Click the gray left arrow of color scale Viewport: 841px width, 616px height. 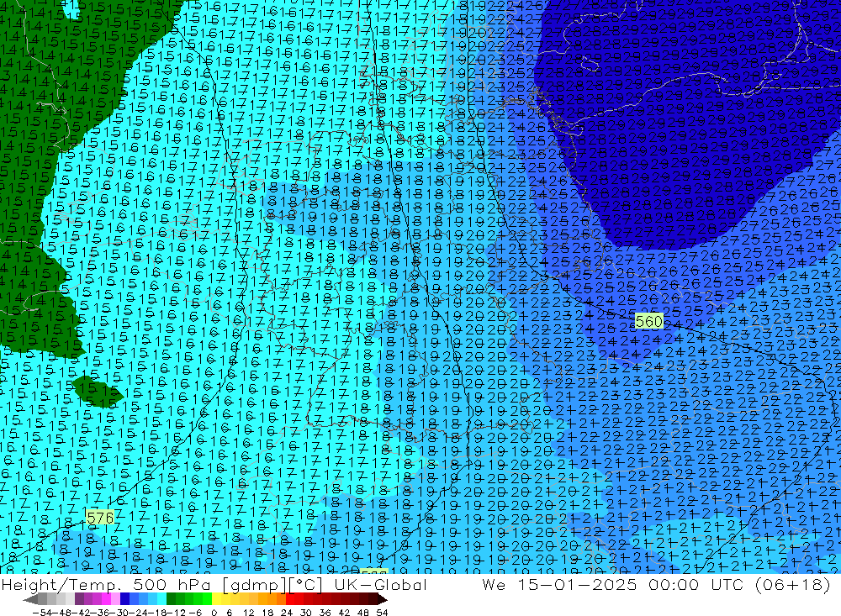tap(30, 598)
